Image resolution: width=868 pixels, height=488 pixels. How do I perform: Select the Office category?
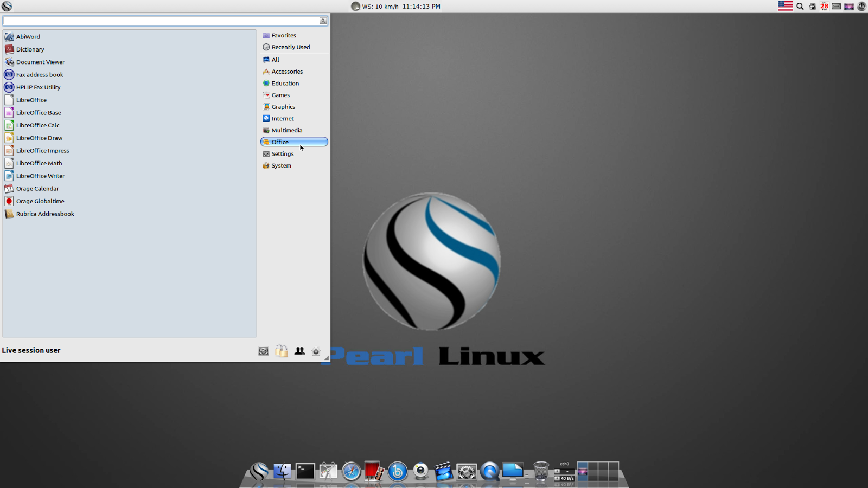[294, 142]
